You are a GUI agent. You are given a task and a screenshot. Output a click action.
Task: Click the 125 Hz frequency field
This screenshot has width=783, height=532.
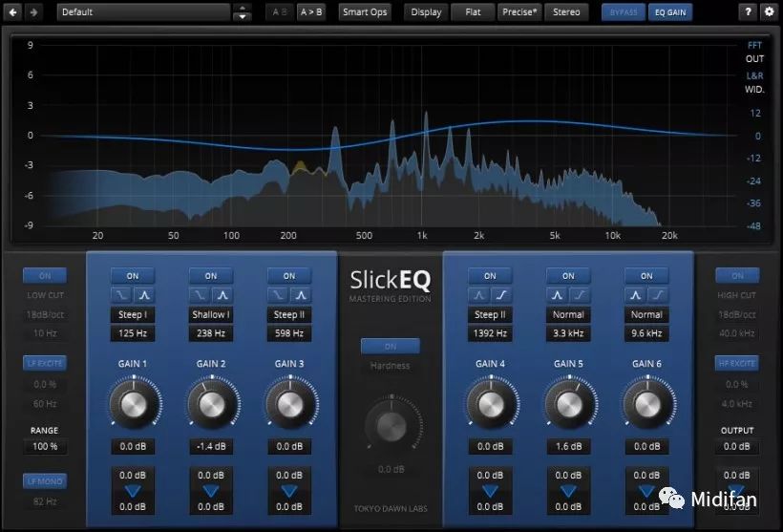(x=133, y=333)
